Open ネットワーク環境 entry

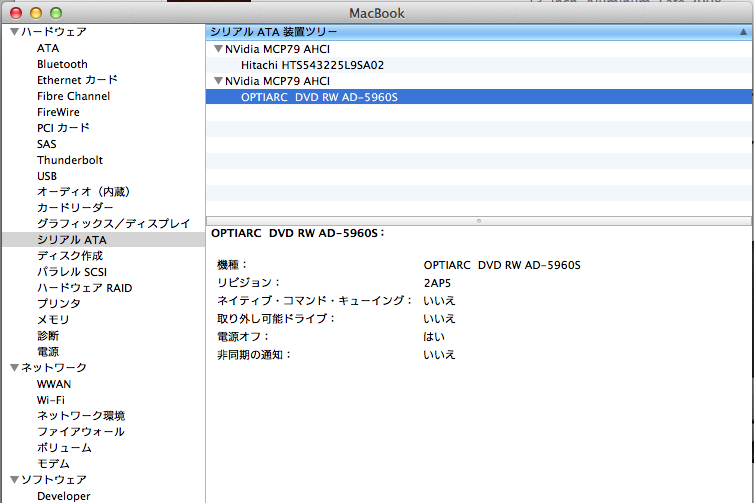coord(81,415)
